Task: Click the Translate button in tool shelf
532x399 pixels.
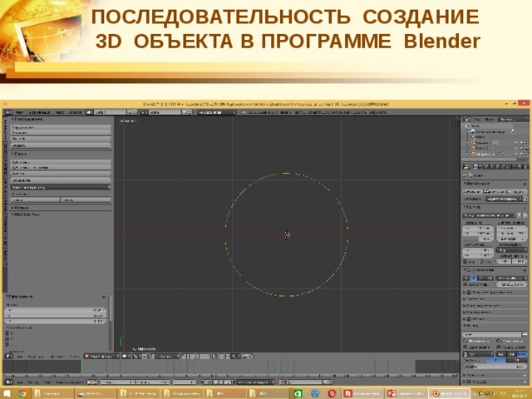Action: coord(61,127)
